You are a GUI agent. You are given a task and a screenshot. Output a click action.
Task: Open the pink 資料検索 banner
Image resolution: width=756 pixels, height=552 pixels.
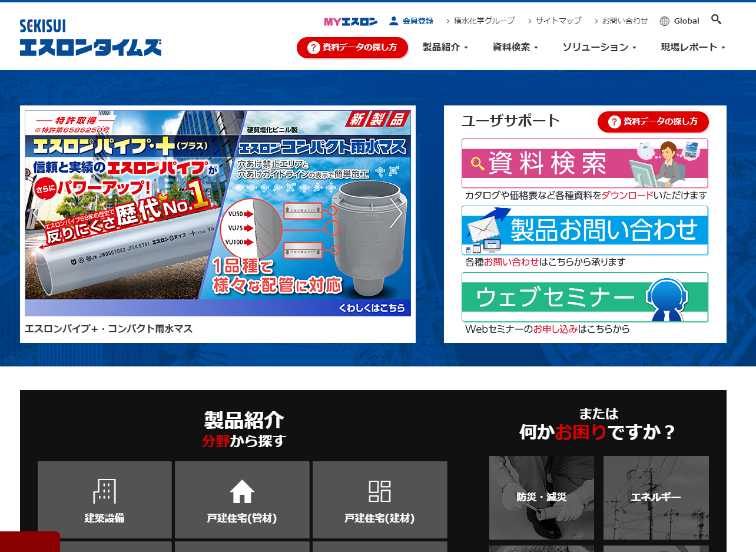tap(585, 163)
